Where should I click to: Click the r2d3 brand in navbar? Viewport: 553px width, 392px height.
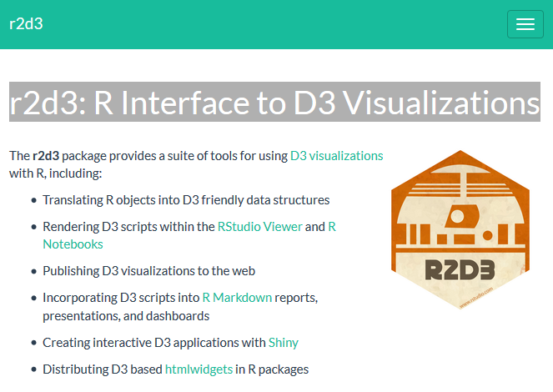pos(26,24)
